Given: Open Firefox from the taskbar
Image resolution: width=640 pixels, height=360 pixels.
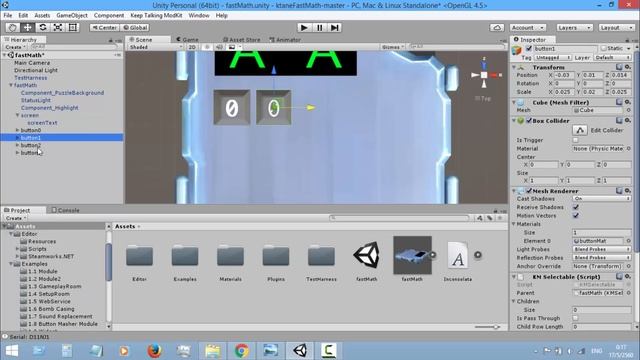Looking at the screenshot, I should 154,350.
